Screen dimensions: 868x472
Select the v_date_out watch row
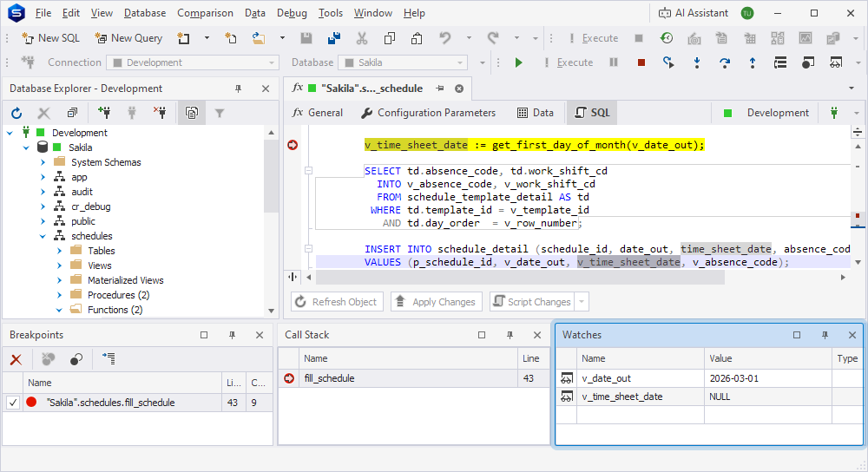[x=709, y=378]
